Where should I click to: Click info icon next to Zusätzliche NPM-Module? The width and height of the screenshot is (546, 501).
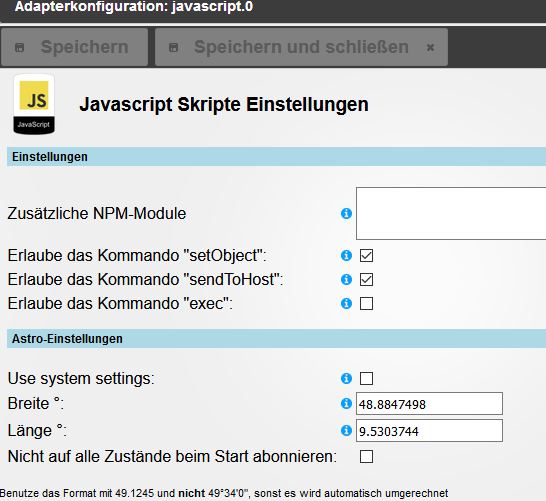point(346,213)
